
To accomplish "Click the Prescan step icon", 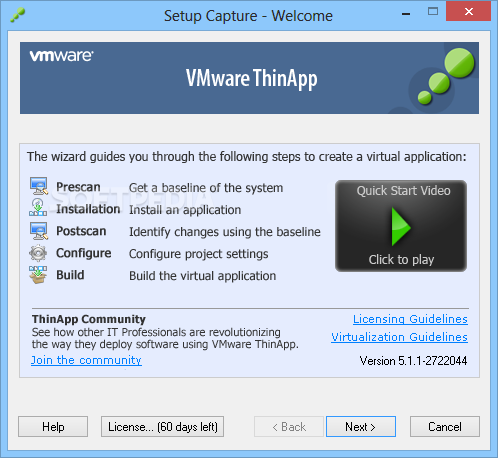I will tap(39, 186).
